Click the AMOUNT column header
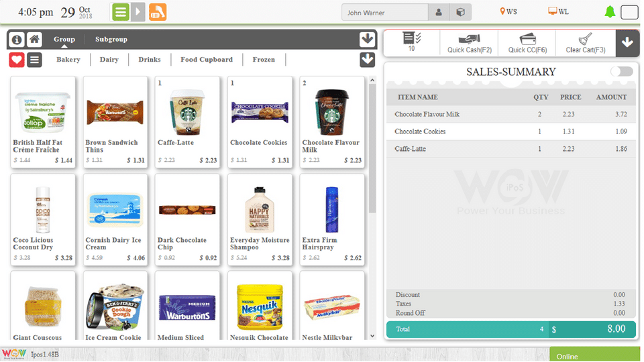The width and height of the screenshot is (644, 362). pyautogui.click(x=611, y=97)
